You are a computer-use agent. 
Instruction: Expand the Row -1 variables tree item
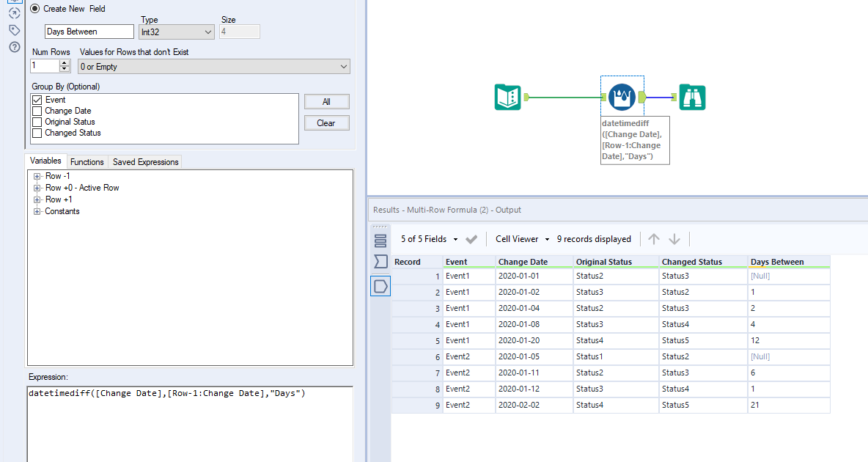click(x=37, y=176)
